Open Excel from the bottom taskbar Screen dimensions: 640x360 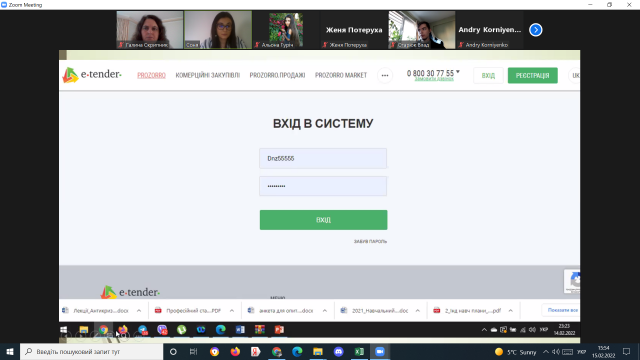[359, 351]
